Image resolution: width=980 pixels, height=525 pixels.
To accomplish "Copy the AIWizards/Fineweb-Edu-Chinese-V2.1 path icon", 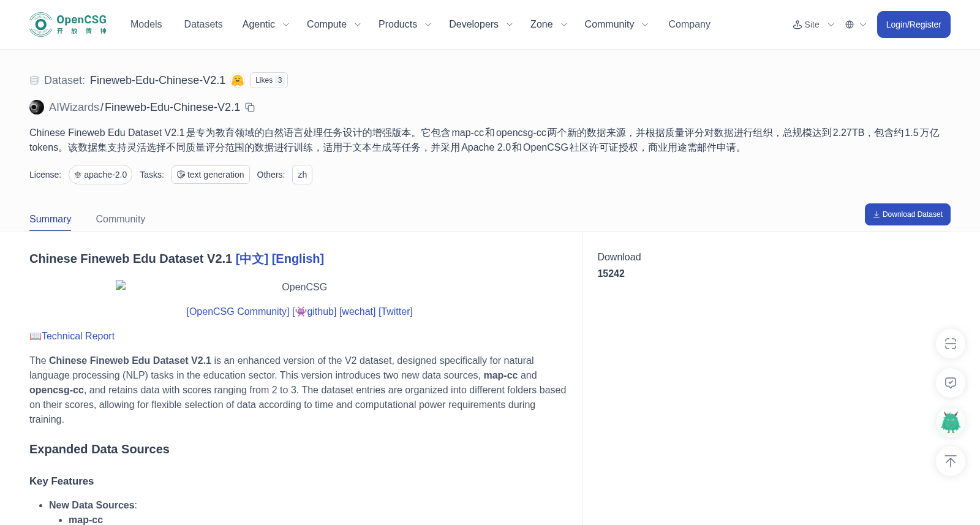I will coord(250,107).
